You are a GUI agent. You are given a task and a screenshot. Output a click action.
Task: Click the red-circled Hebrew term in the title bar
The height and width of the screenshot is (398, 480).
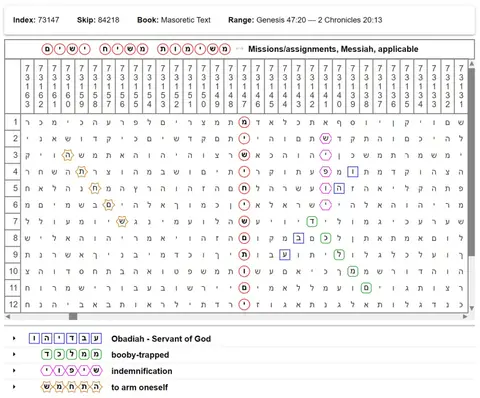(x=136, y=49)
